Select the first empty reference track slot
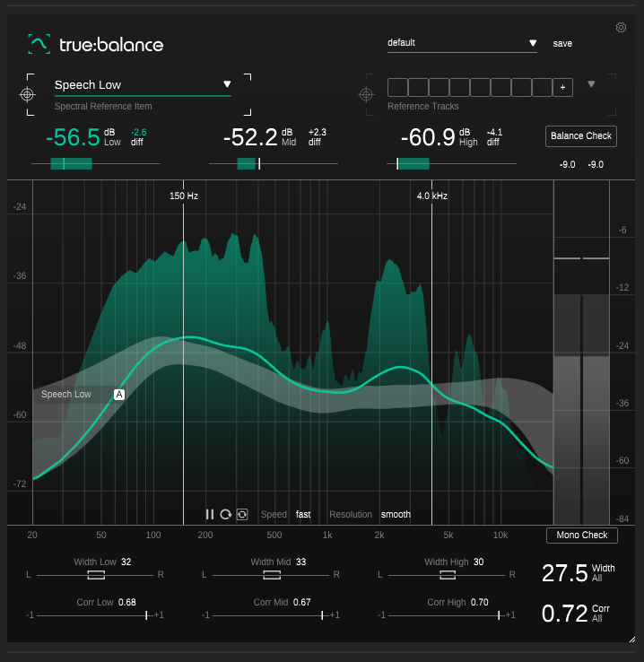This screenshot has height=662, width=644. click(397, 87)
